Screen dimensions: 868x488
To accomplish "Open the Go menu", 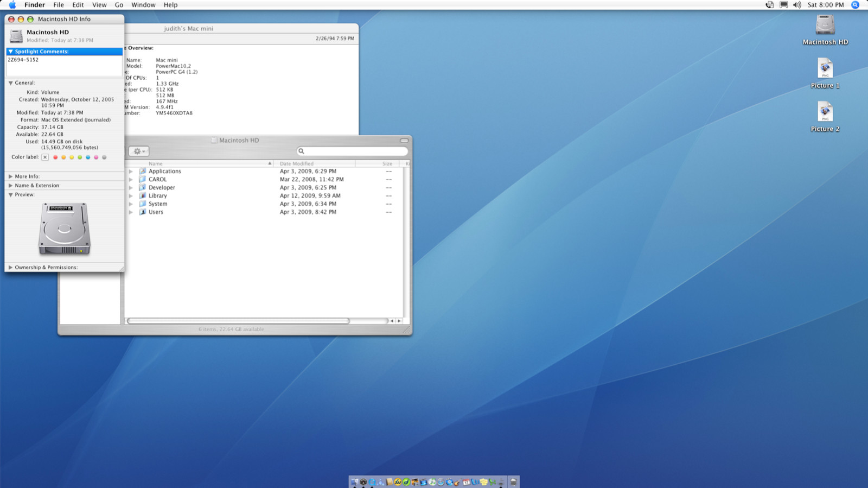I will click(x=119, y=5).
